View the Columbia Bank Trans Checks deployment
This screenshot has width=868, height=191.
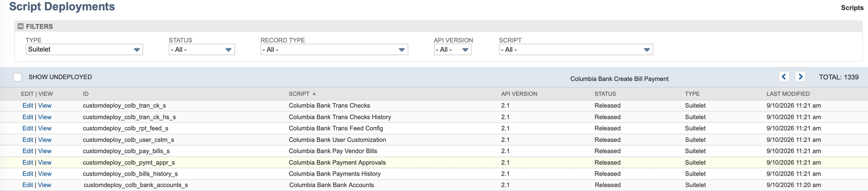click(x=45, y=106)
